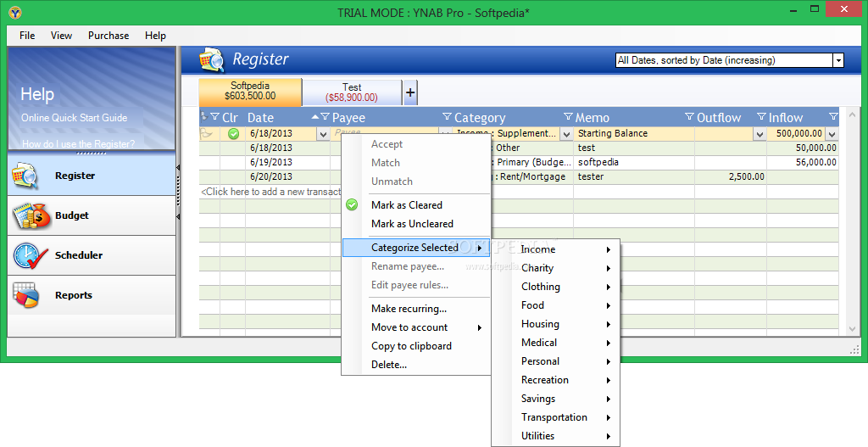Open the File menu
This screenshot has height=447, width=868.
coord(27,36)
